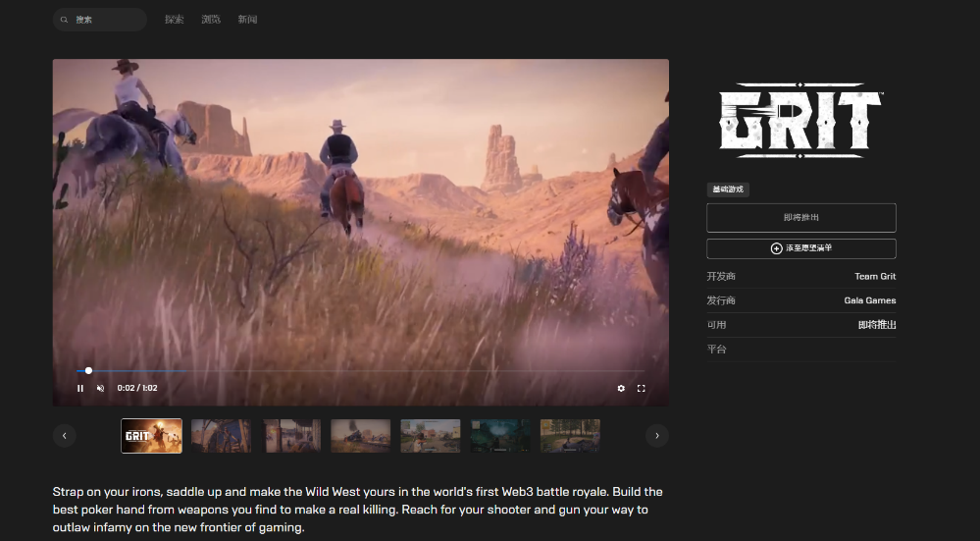Image resolution: width=980 pixels, height=541 pixels.
Task: Switch to the 浏览 (Browse) tab
Action: (x=211, y=20)
